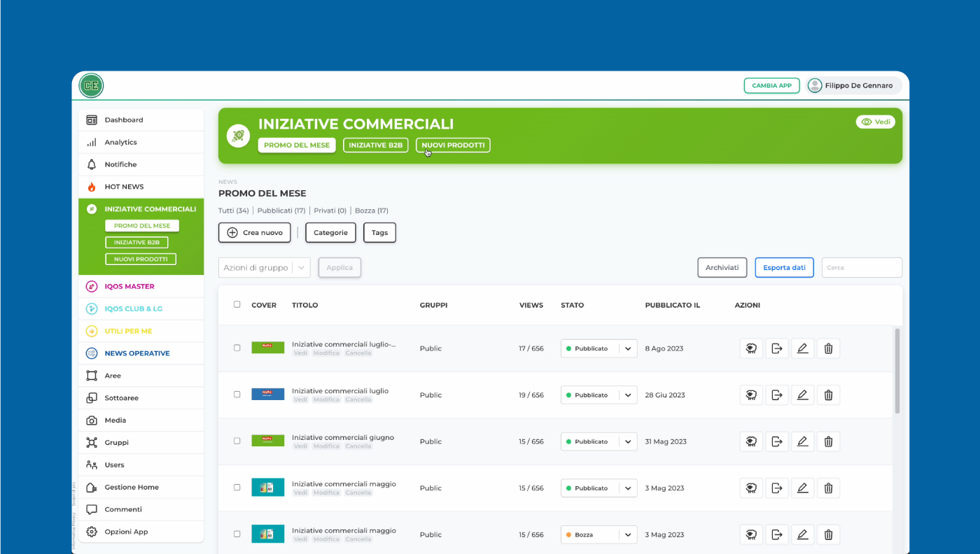The width and height of the screenshot is (980, 554).
Task: Click the CE logo icon
Action: pyautogui.click(x=91, y=85)
